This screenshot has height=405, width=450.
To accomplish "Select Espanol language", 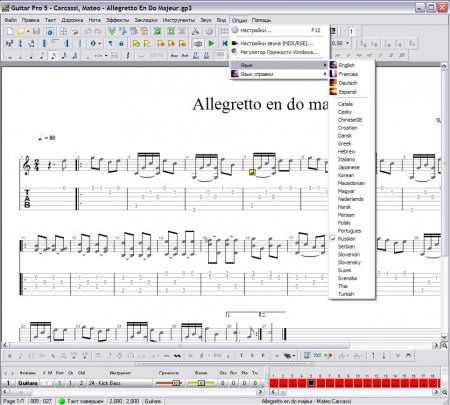I will [352, 92].
